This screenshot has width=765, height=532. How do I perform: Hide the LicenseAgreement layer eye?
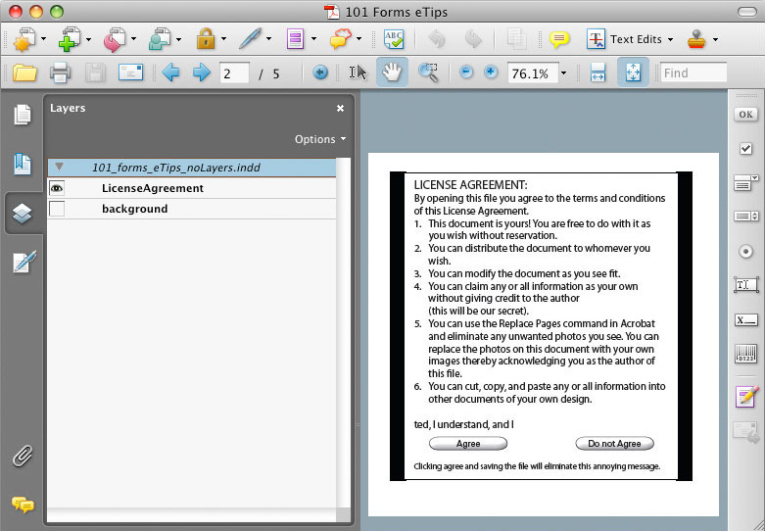(x=57, y=188)
